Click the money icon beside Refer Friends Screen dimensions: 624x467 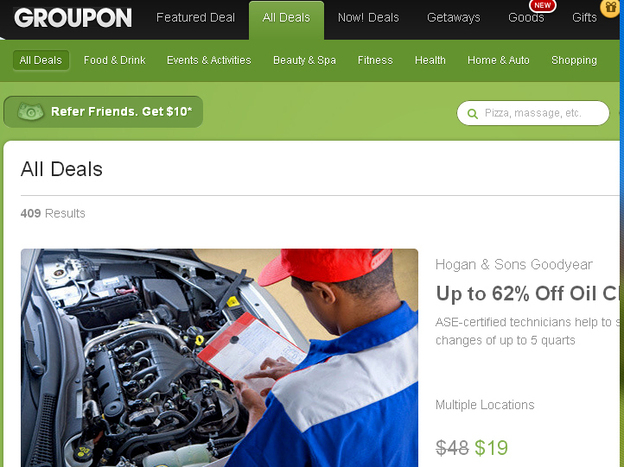(30, 112)
